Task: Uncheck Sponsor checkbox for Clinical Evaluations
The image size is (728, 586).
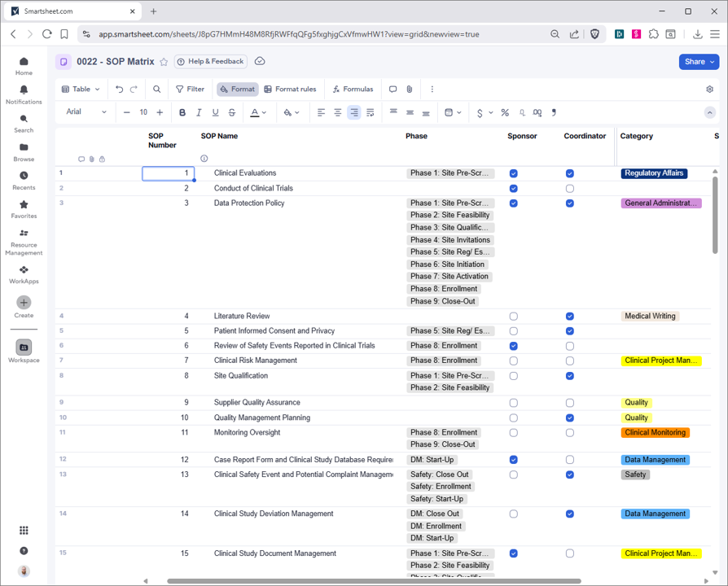Action: 513,173
